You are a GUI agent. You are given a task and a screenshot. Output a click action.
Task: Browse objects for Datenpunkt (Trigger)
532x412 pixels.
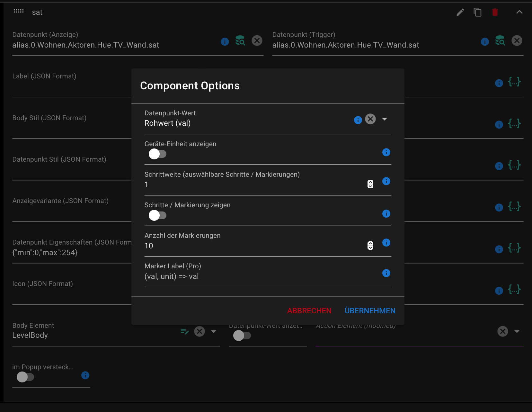[x=500, y=40]
